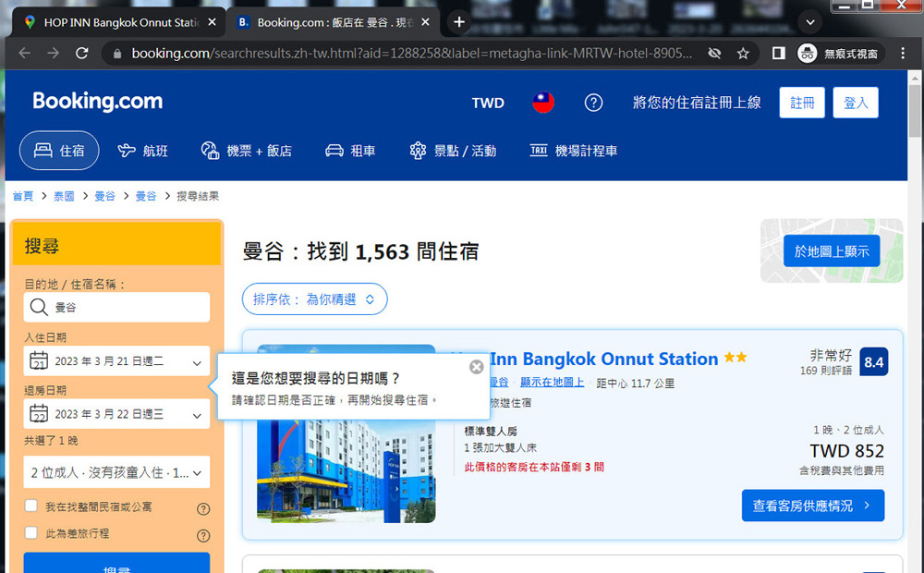This screenshot has height=573, width=924.
Task: Open the 景點 / 活動 attractions tab
Action: click(453, 151)
